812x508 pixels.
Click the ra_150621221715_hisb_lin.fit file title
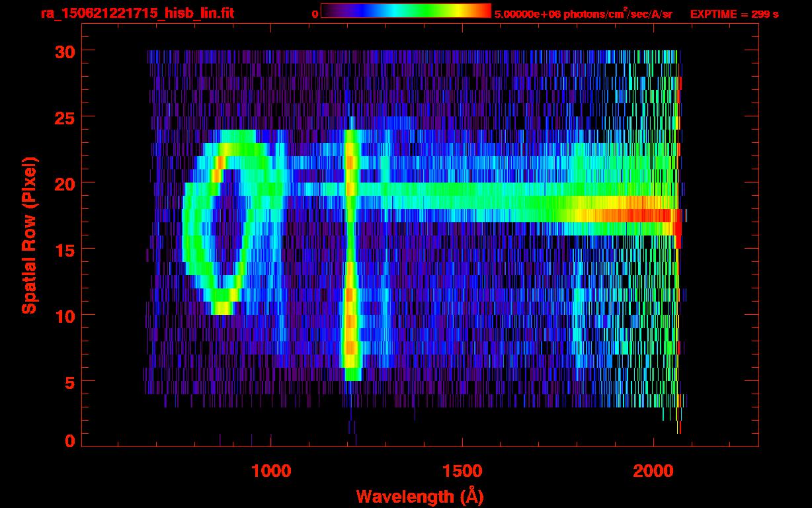[137, 13]
